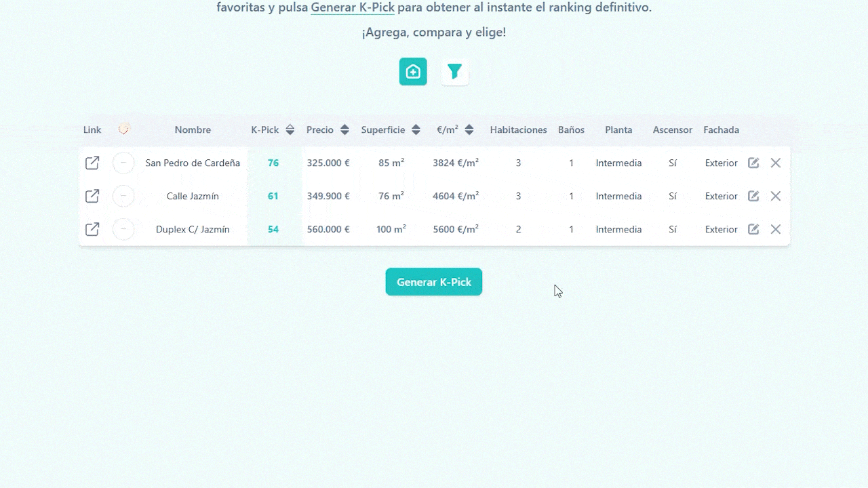Delete the San Pedro de Cardeña row

776,163
